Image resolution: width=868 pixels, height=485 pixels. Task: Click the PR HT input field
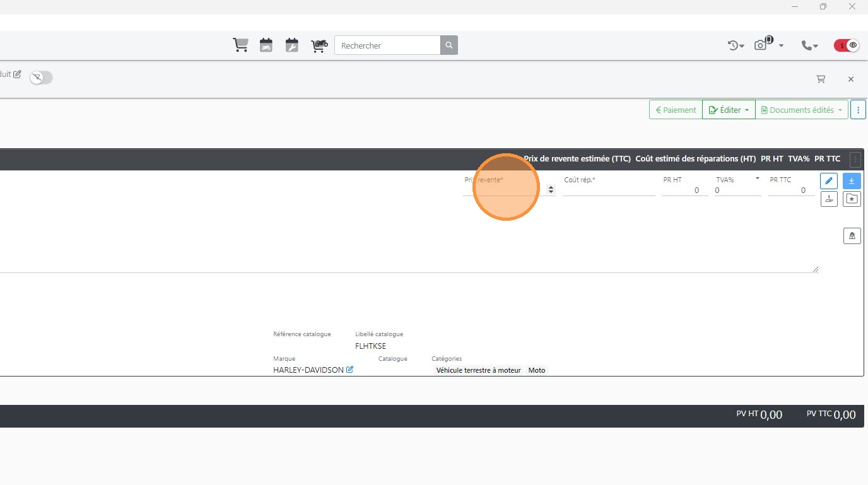684,190
